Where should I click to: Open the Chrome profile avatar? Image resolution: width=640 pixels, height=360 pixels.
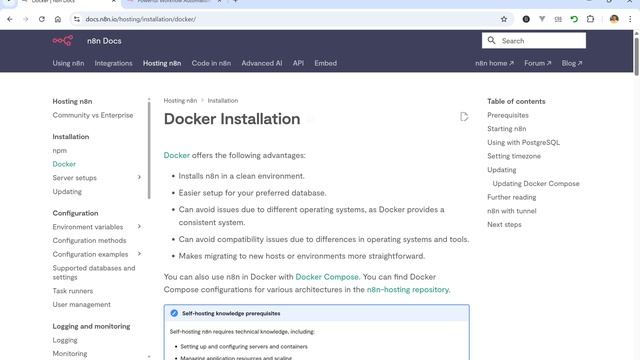614,19
